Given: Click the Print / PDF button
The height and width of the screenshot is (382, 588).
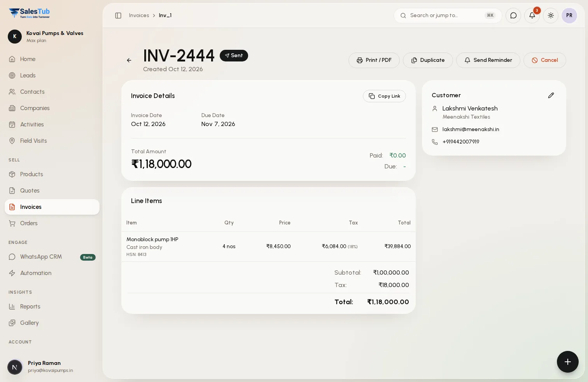Looking at the screenshot, I should (x=374, y=60).
